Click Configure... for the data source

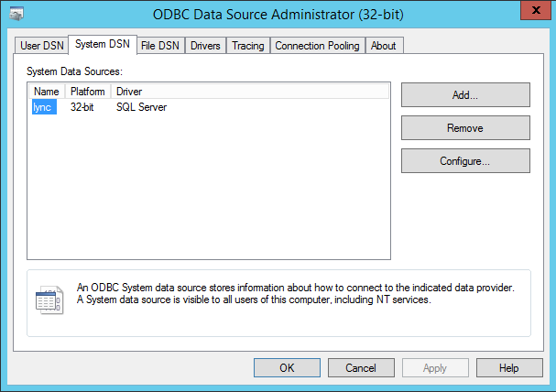click(x=465, y=161)
